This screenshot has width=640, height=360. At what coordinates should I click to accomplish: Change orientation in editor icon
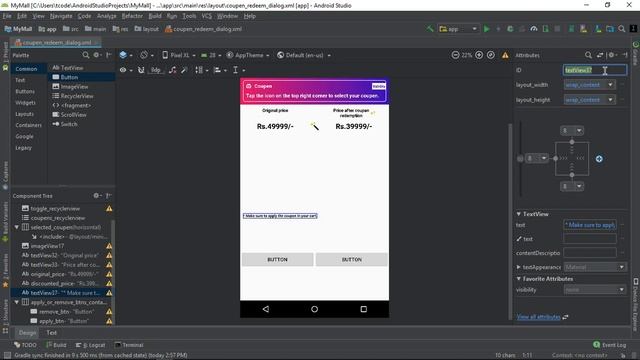144,55
